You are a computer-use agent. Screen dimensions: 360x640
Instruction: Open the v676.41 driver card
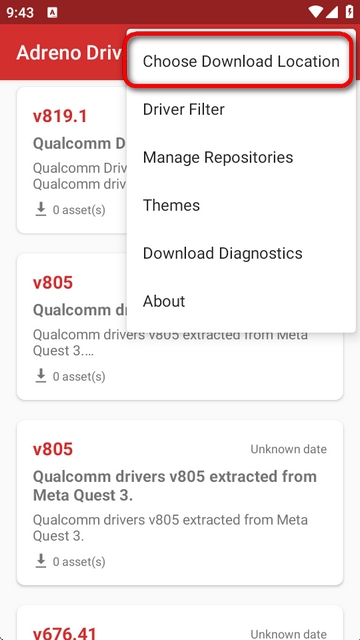pos(180,622)
